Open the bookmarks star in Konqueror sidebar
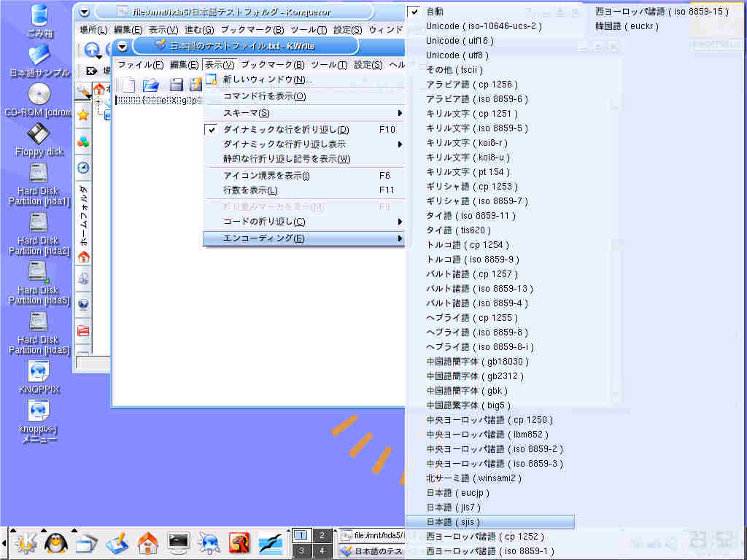Screen dimensions: 747x560 [x=83, y=114]
